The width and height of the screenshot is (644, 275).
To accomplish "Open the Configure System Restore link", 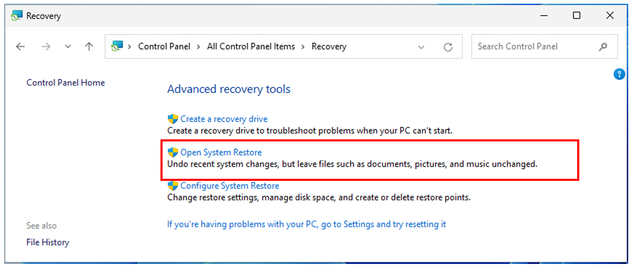I will click(229, 186).
